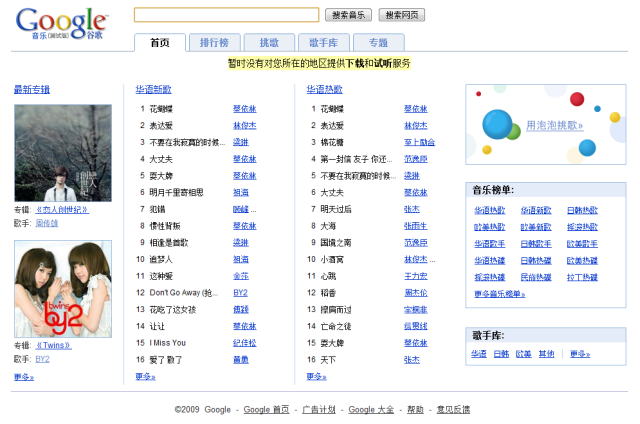Click 纪佳松 link beside I Miss You
The height and width of the screenshot is (424, 640).
click(x=244, y=343)
